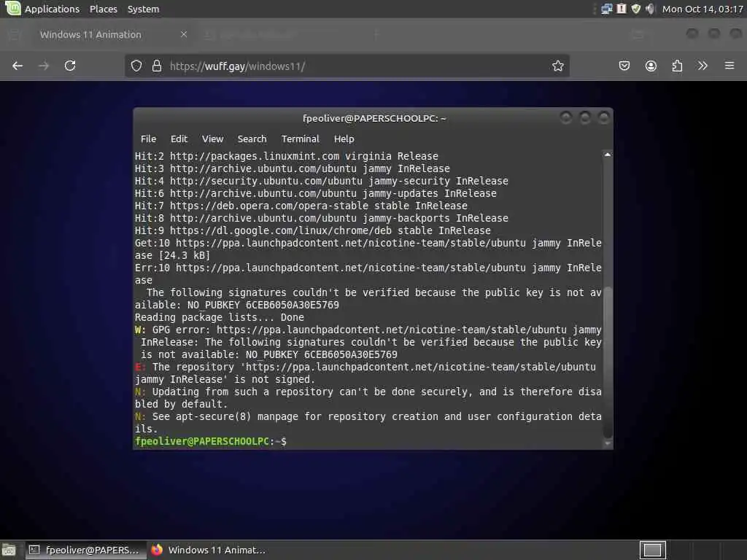Click the 'Reading package lists... Done' line

(x=219, y=317)
